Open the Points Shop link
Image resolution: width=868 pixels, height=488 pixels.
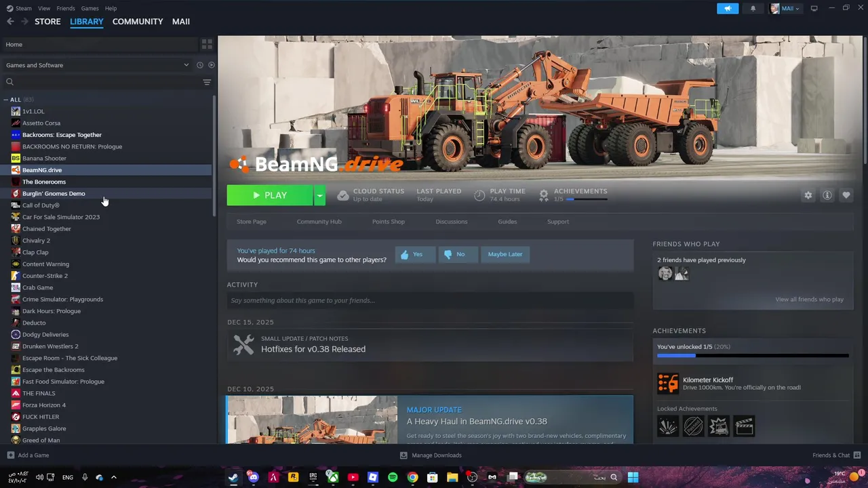389,222
